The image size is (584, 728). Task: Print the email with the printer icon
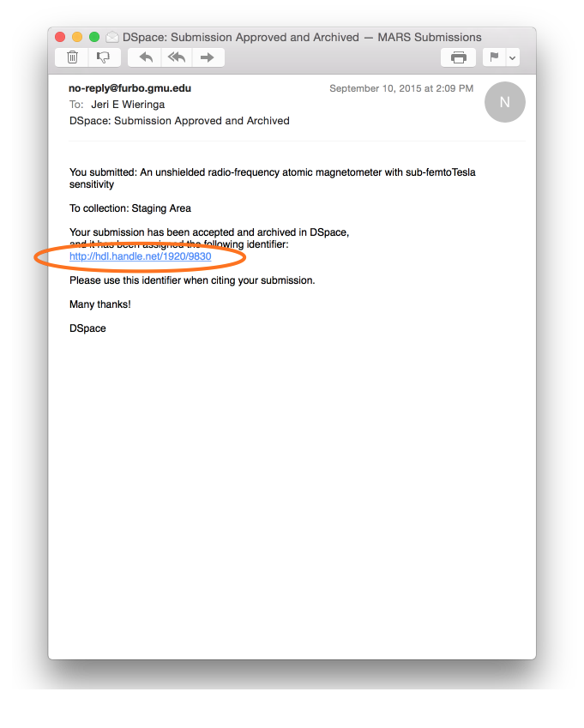(458, 57)
